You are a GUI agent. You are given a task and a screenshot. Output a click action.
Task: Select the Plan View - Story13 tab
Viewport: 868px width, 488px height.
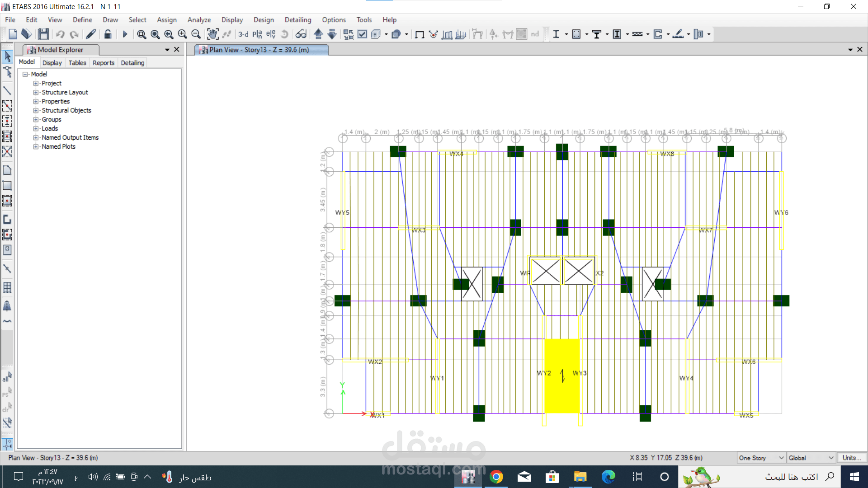pos(261,50)
